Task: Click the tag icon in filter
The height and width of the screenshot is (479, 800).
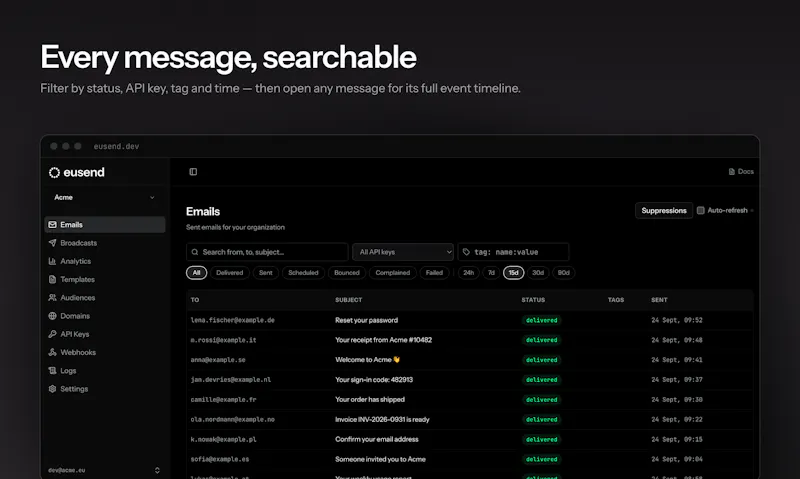Action: click(466, 252)
